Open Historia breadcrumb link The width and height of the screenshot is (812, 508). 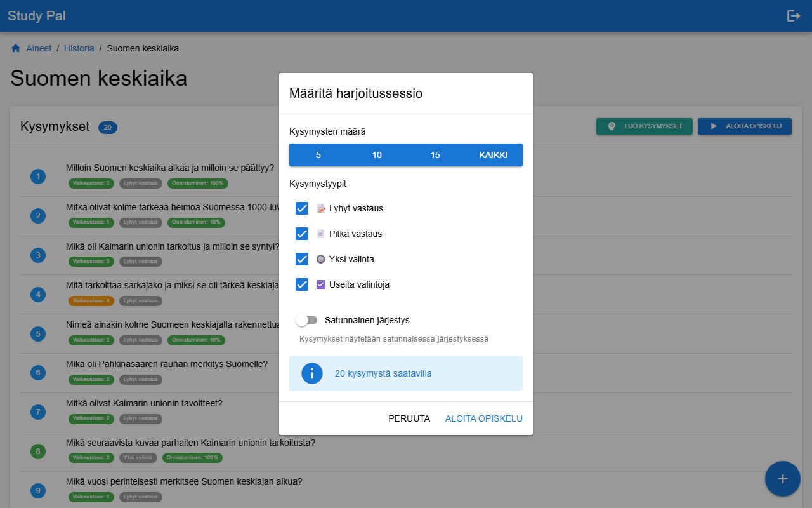click(x=79, y=48)
